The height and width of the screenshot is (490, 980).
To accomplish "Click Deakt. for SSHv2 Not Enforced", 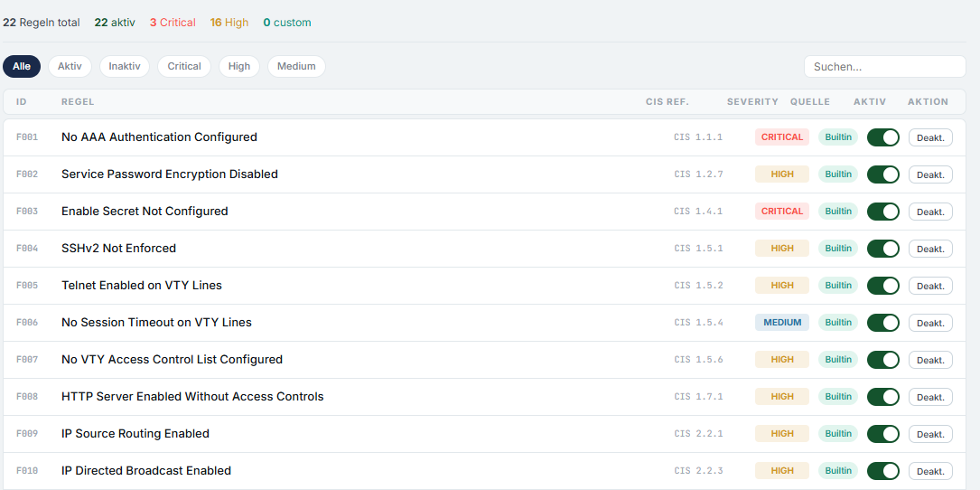I will click(930, 249).
